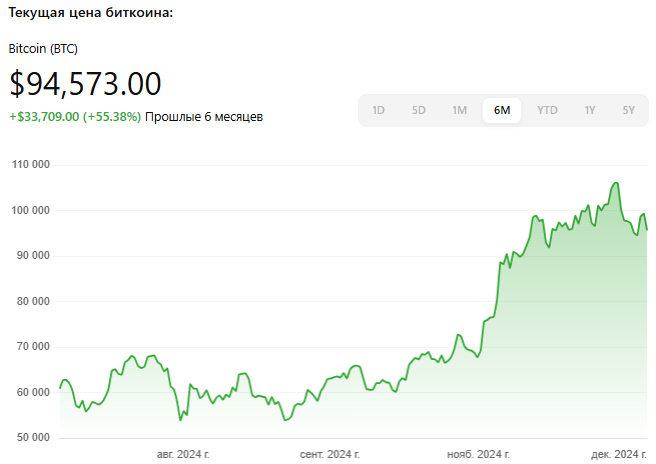Switch chart to YTD range
Screen dimensions: 656x464
click(547, 110)
